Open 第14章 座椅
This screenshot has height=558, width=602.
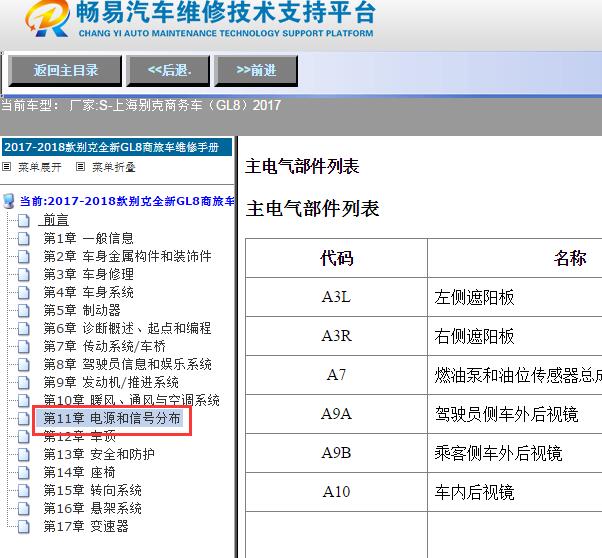point(79,472)
